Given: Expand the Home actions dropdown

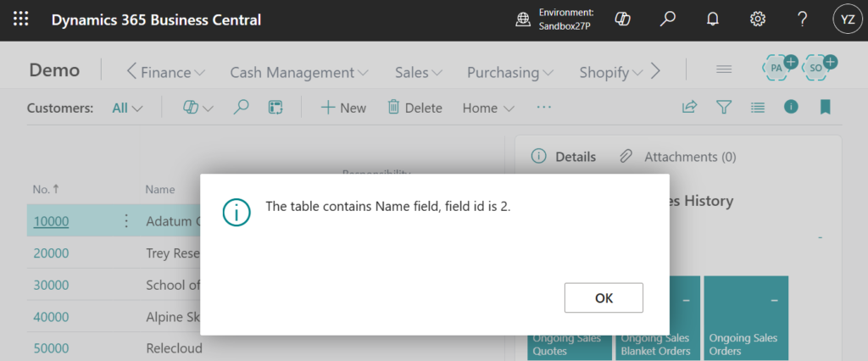Looking at the screenshot, I should click(488, 108).
